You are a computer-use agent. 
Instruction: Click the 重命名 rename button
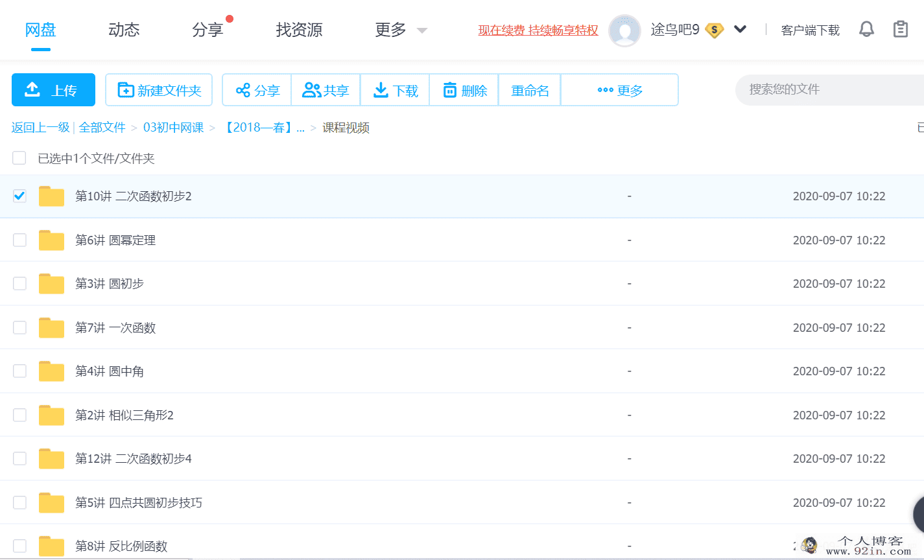tap(530, 90)
